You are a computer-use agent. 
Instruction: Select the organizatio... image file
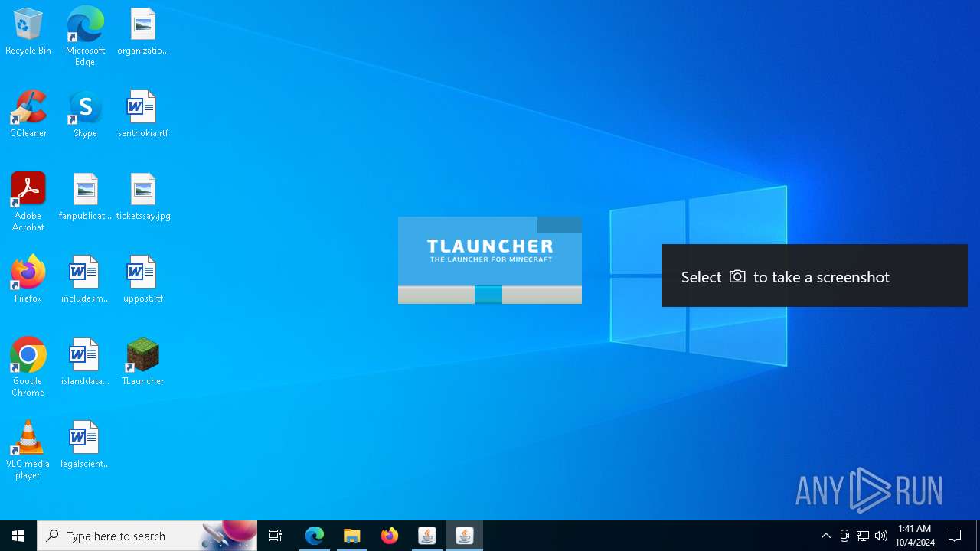click(x=143, y=32)
